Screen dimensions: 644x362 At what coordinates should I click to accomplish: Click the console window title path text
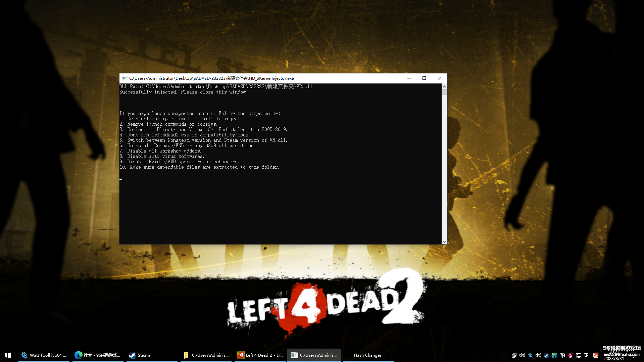click(x=211, y=78)
